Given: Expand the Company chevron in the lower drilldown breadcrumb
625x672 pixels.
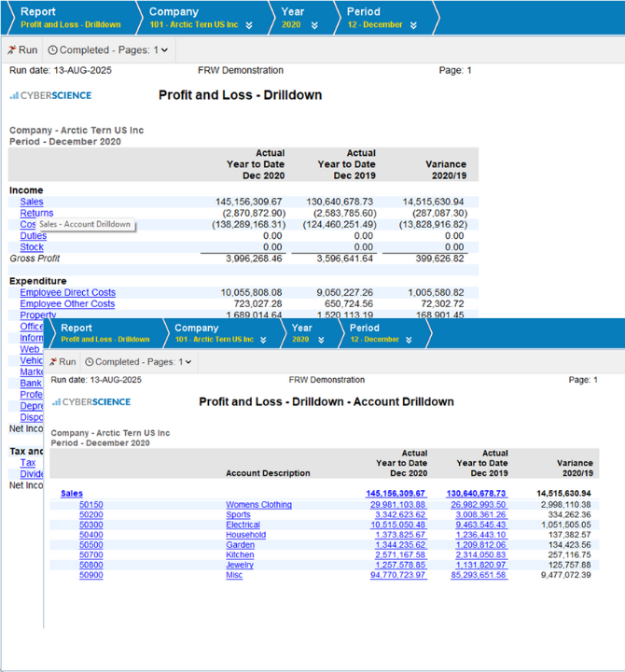Looking at the screenshot, I should [264, 340].
